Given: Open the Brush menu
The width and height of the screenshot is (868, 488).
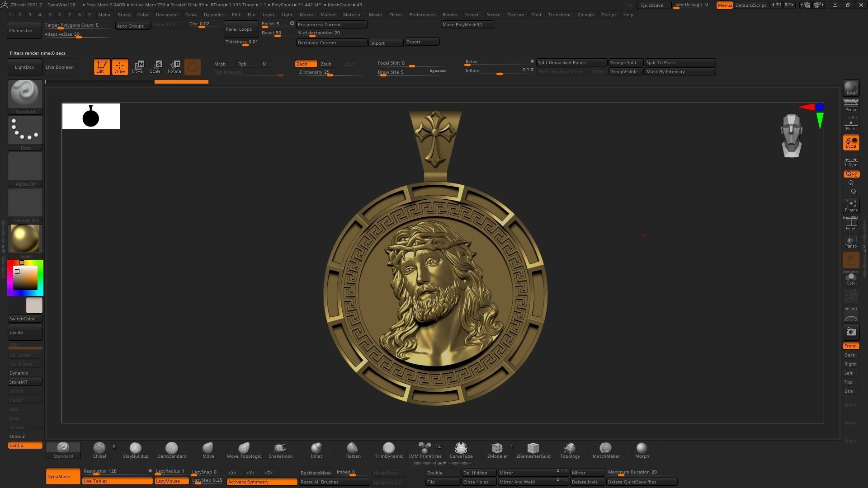Looking at the screenshot, I should 123,14.
